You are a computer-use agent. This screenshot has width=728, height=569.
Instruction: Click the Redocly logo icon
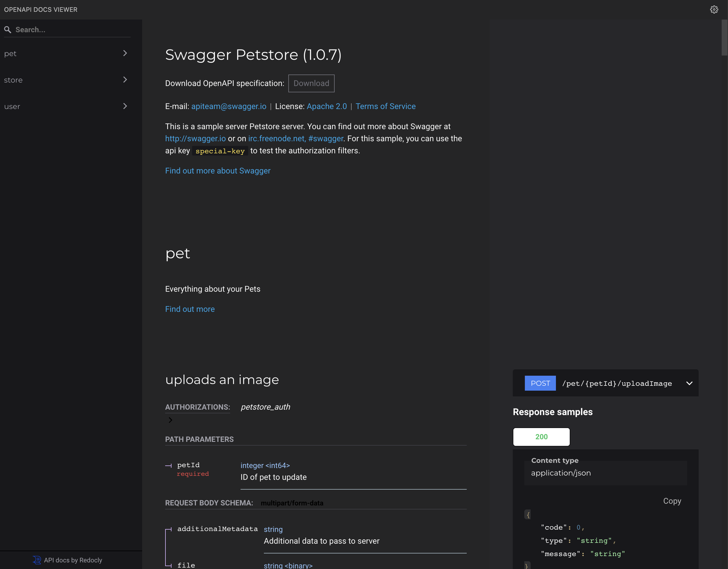click(37, 560)
